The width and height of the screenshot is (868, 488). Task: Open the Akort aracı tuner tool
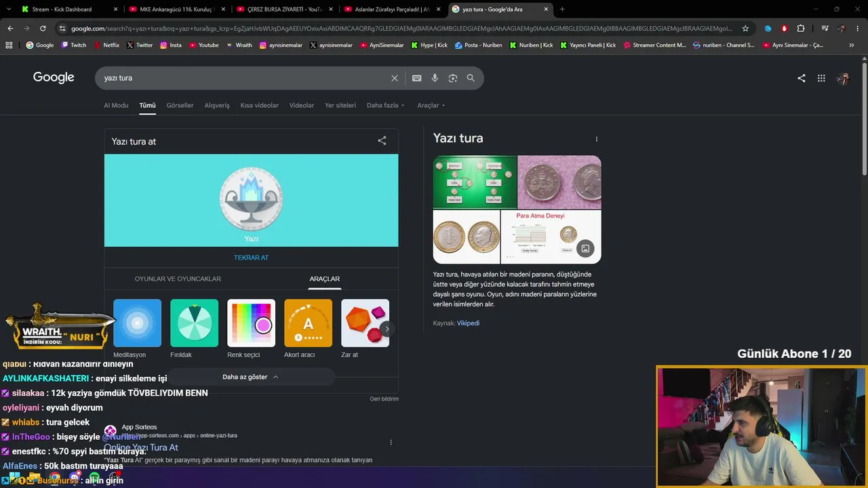coord(308,329)
